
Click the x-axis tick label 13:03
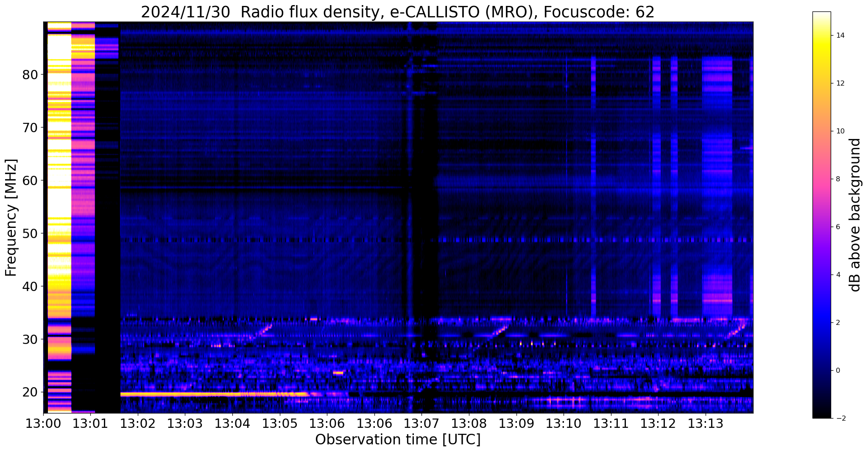point(185,423)
